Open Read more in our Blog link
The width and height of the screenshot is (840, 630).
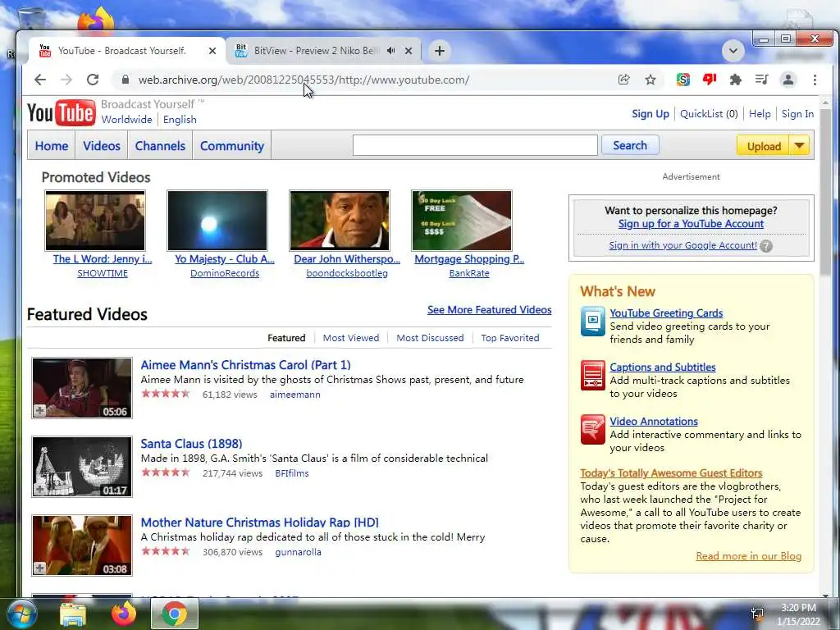pos(748,556)
